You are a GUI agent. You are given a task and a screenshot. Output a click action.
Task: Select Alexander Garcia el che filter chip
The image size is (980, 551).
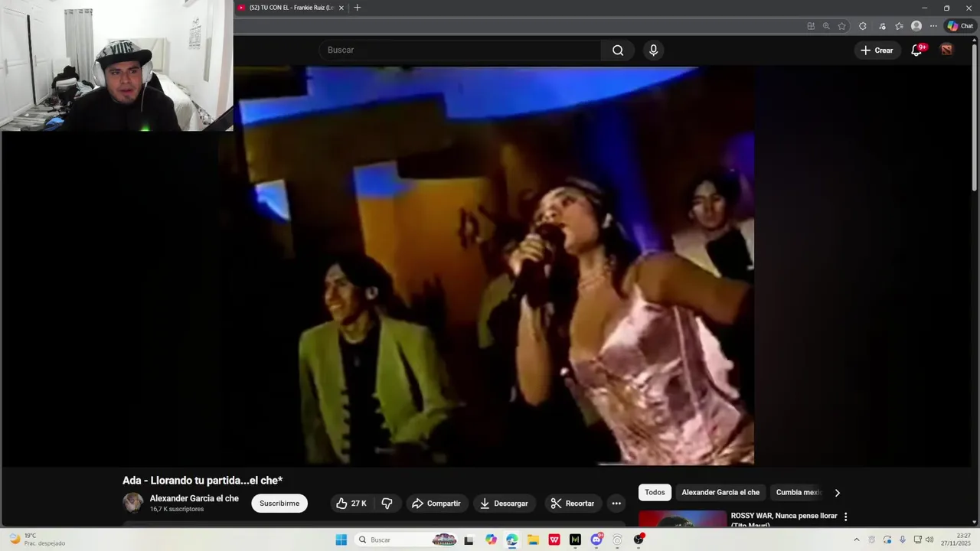[x=720, y=493]
